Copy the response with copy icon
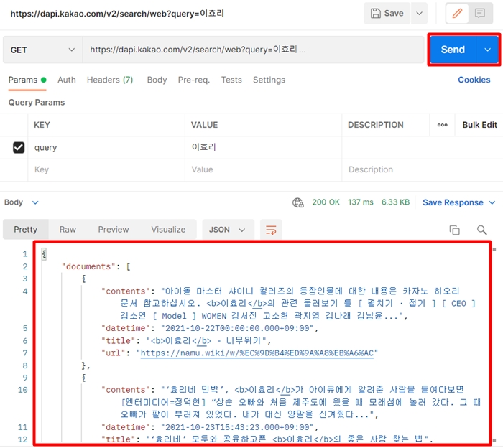Screen dimensions: 503x448 tap(454, 230)
